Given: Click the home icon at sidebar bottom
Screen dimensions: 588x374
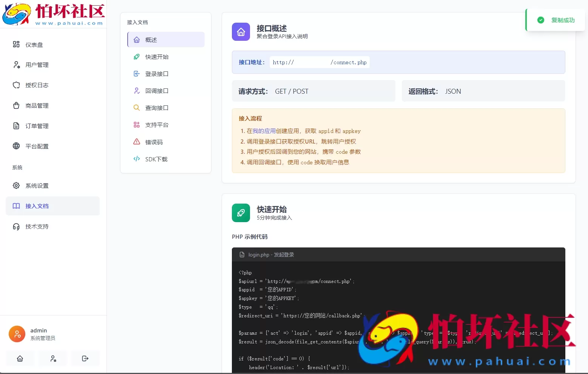Looking at the screenshot, I should [x=20, y=359].
